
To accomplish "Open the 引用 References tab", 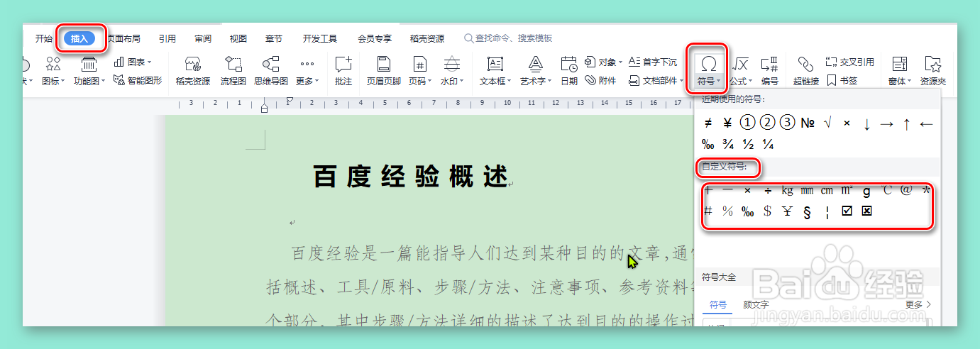I will pos(167,38).
